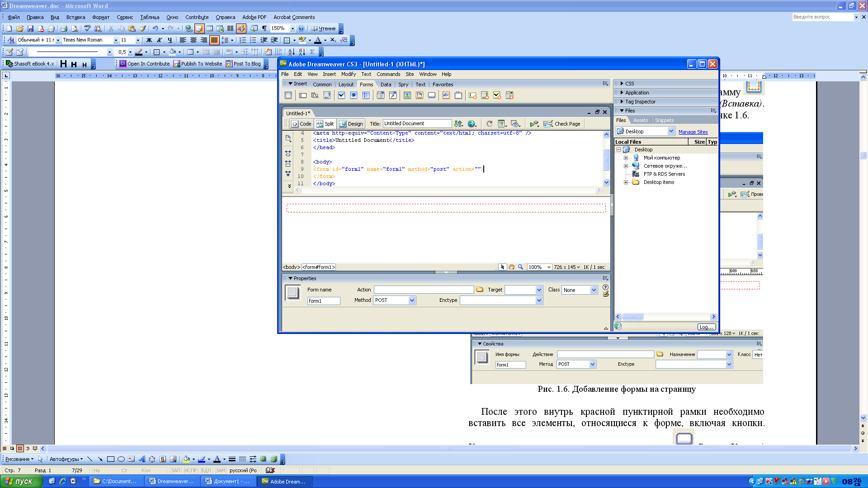Insert a Checkbox form element
The image size is (868, 488).
[x=341, y=95]
